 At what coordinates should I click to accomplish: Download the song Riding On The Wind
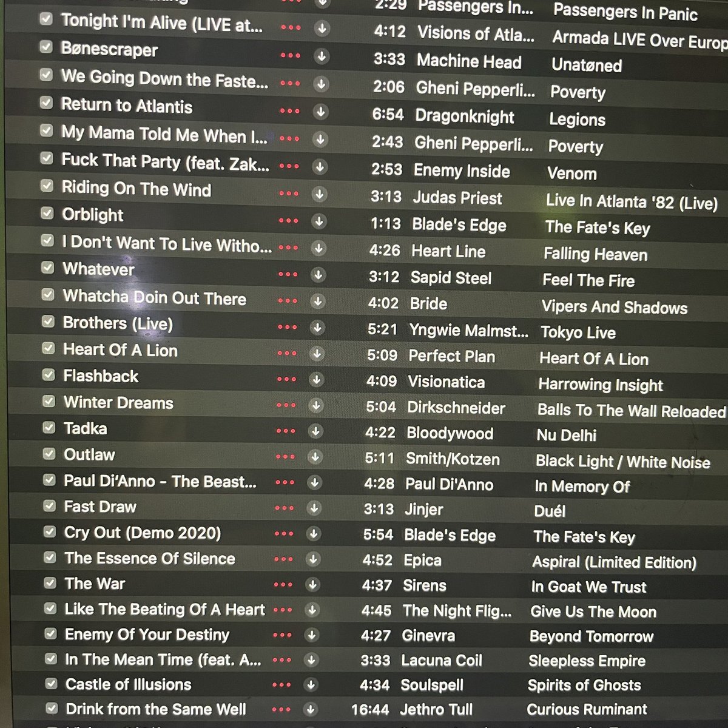pos(319,194)
